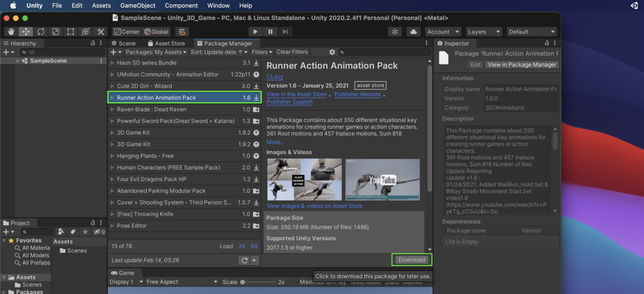Open the Default layout dropdown
This screenshot has width=644, height=294.
coord(531,32)
